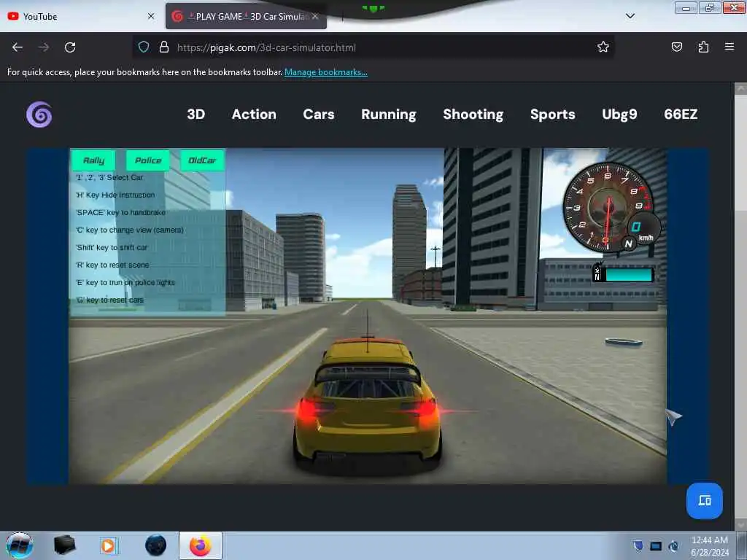Screen dimensions: 747x560
Task: Click the purple spiral site logo
Action: 39,114
